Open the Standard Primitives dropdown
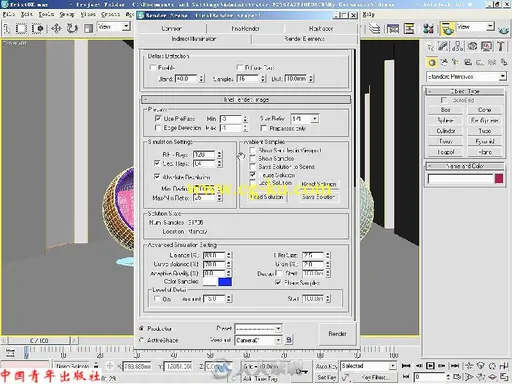512x384 pixels. pos(466,77)
